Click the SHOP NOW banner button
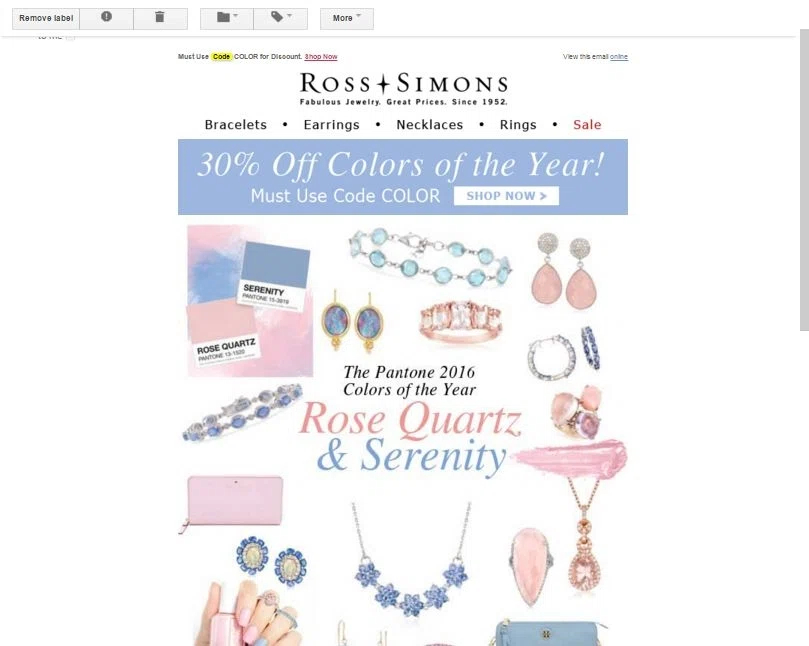Image resolution: width=809 pixels, height=646 pixels. pos(506,196)
